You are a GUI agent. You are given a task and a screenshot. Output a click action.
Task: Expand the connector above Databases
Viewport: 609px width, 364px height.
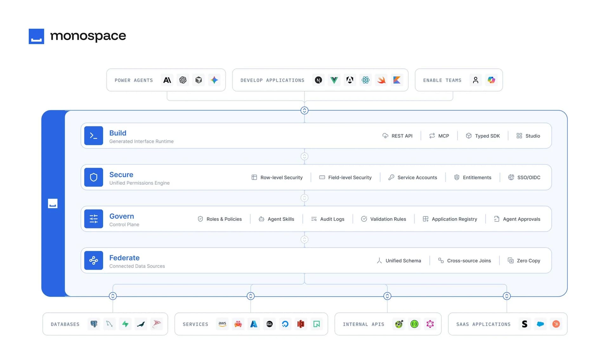pos(113,296)
